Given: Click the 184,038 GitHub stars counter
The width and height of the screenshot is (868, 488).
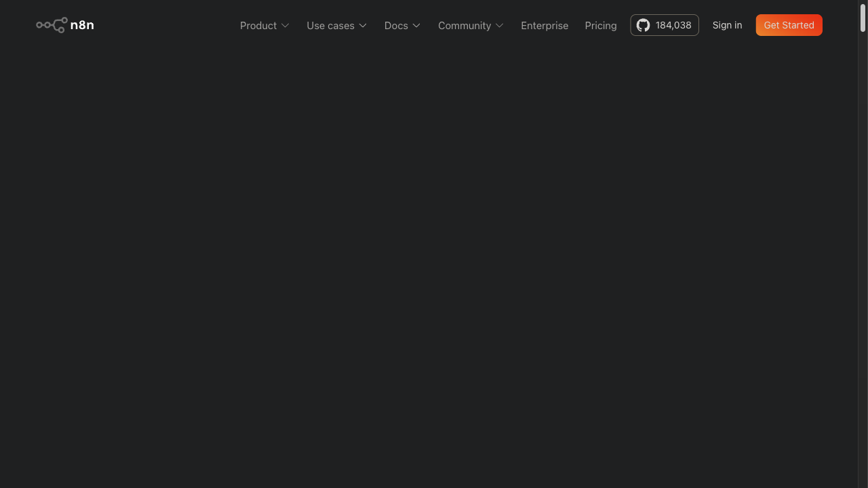Looking at the screenshot, I should pos(673,25).
